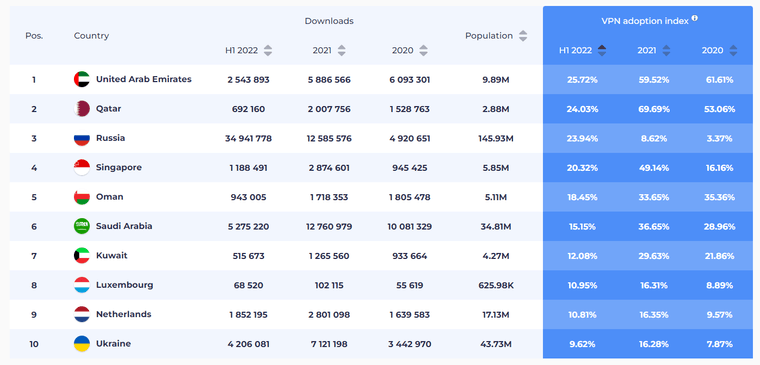The image size is (760, 365).
Task: Click the Luxembourg flag icon
Action: click(82, 285)
